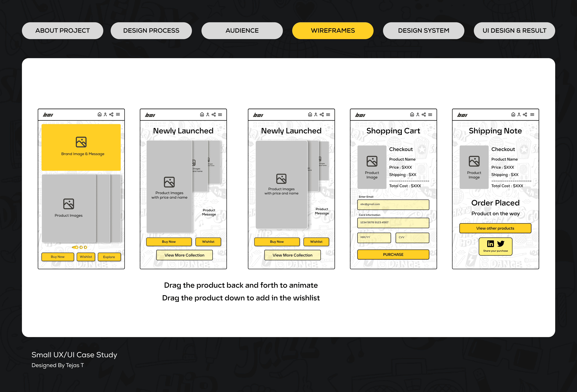
Task: Open the WIREFRAMES tab
Action: point(333,31)
